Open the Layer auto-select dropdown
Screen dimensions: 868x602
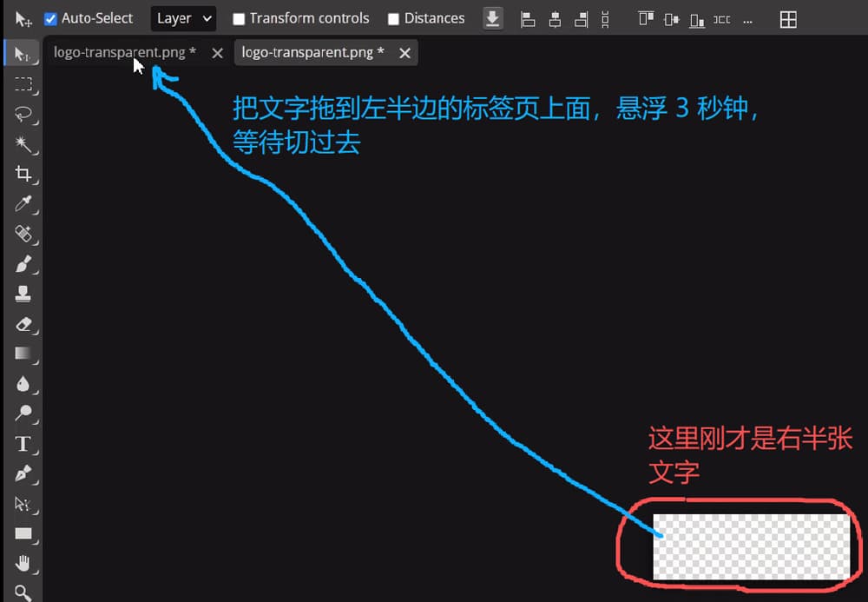click(x=184, y=19)
